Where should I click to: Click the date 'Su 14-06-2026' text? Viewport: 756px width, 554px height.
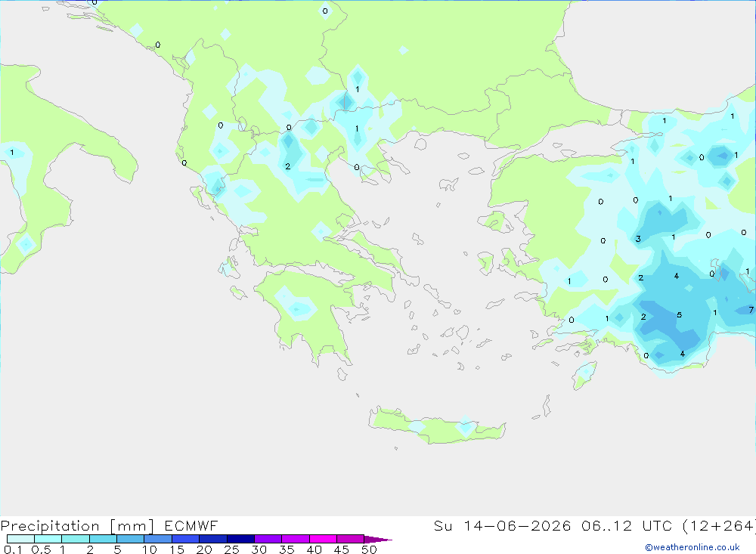(x=502, y=525)
